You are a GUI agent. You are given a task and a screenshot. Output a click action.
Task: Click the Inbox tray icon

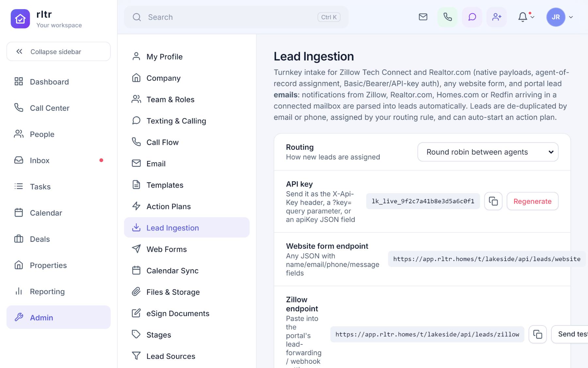point(19,160)
